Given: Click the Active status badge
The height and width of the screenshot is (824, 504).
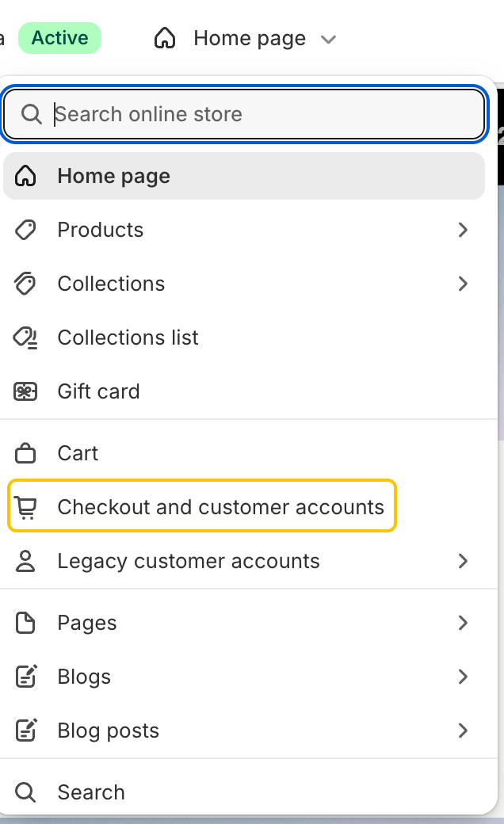Looking at the screenshot, I should click(x=60, y=38).
